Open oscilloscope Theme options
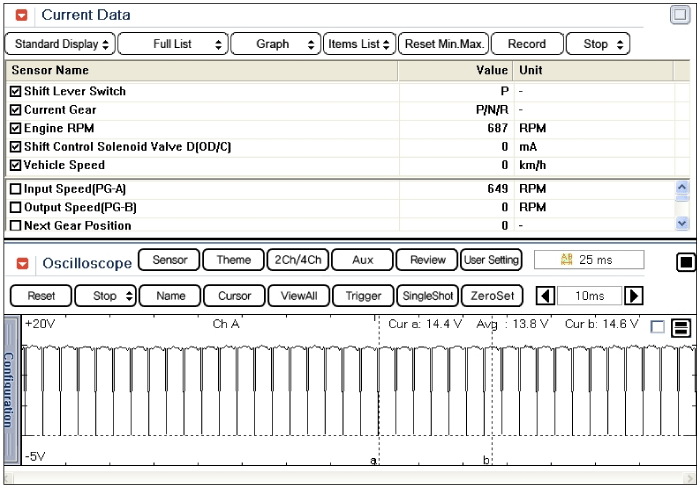This screenshot has height=487, width=700. (x=233, y=260)
